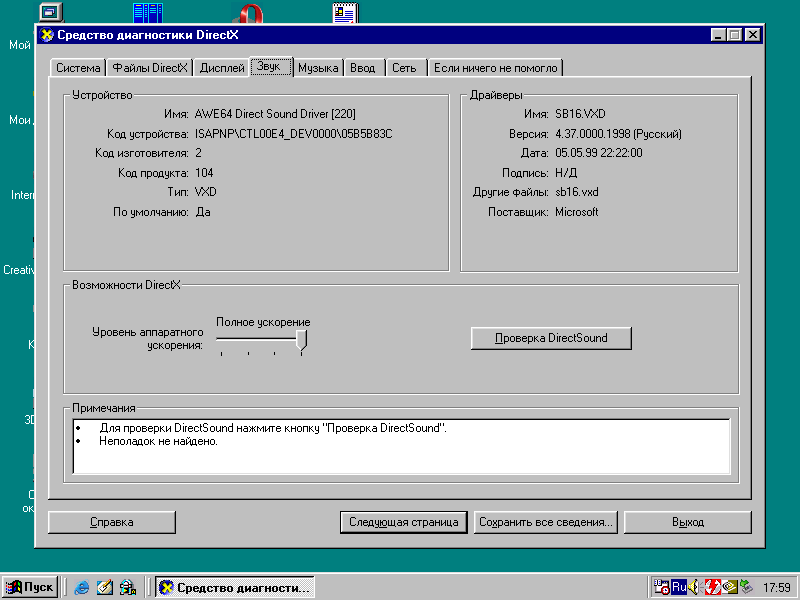Minimize the DirectX diagnostic window
800x600 pixels.
tap(718, 35)
